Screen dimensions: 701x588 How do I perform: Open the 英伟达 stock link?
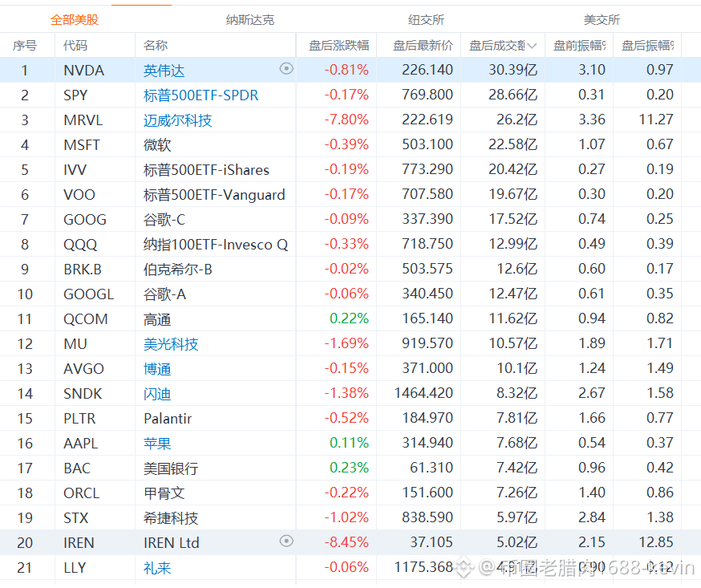[164, 71]
